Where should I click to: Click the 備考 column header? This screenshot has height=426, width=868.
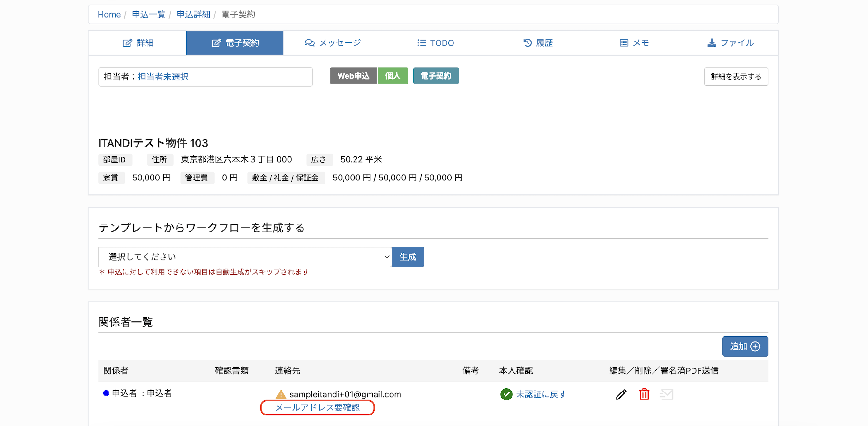[x=470, y=371]
